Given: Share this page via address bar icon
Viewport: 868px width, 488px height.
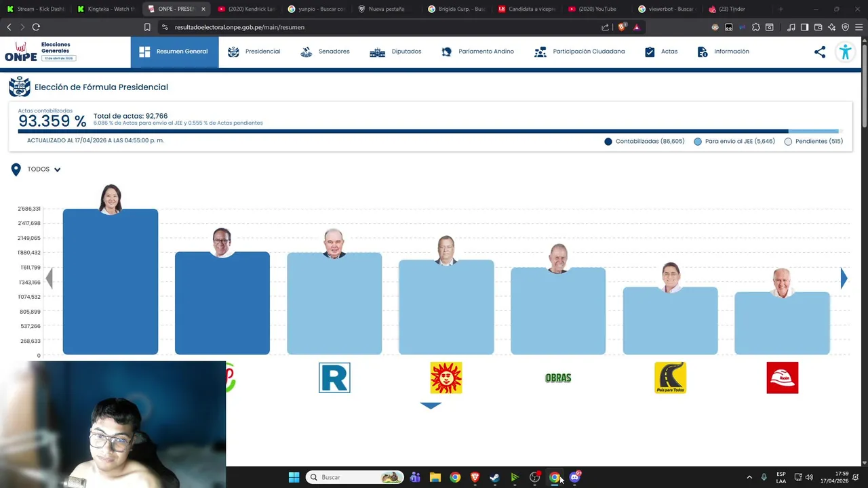Looking at the screenshot, I should click(606, 27).
